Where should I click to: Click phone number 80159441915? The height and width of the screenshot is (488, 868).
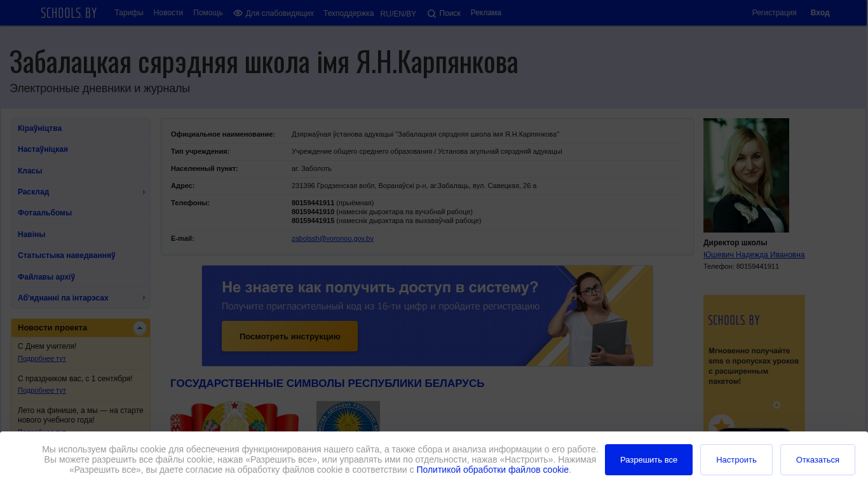[313, 220]
